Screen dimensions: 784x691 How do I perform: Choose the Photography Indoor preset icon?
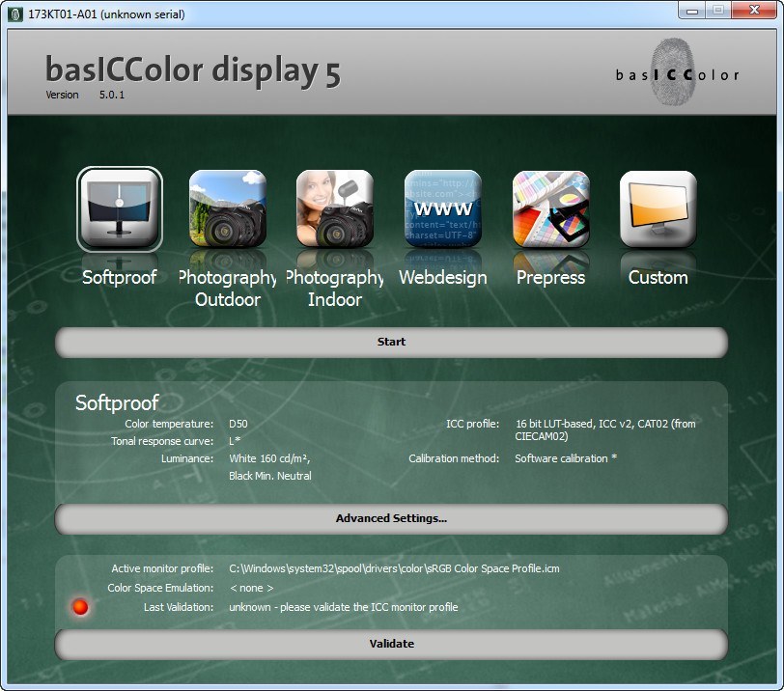[x=335, y=208]
